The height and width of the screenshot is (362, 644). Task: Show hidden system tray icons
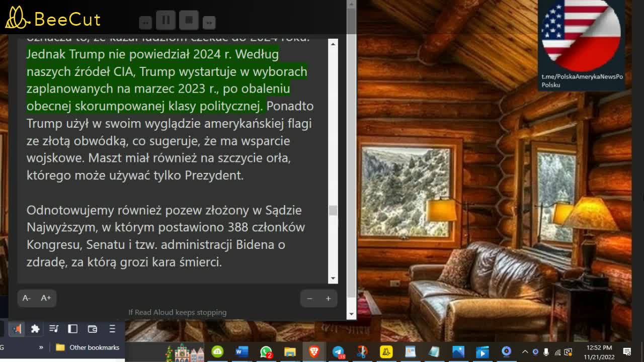[x=525, y=352]
